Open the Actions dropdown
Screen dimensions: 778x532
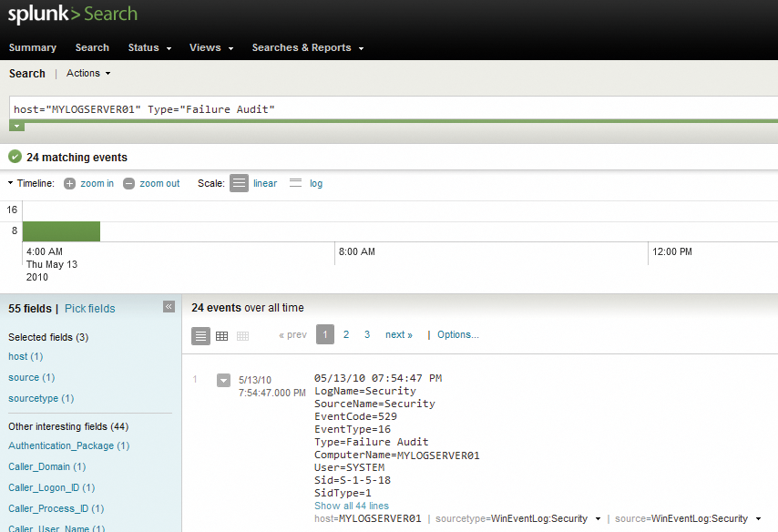(88, 73)
